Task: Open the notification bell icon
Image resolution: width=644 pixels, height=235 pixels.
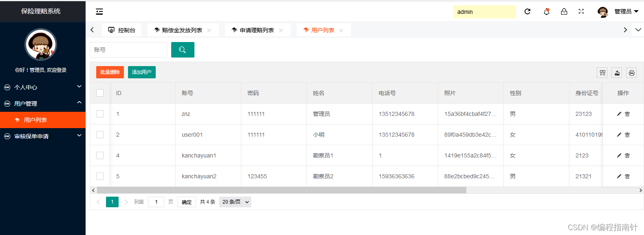Action: 547,11
